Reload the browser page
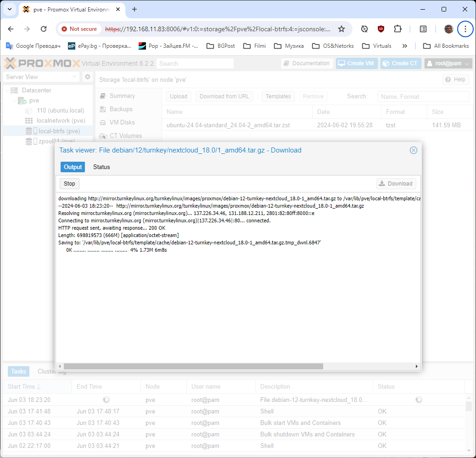476x458 pixels. point(44,29)
